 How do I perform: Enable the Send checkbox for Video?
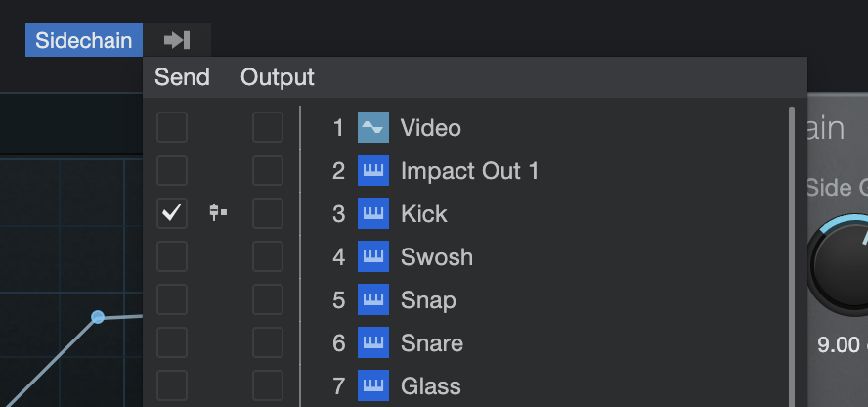point(172,127)
